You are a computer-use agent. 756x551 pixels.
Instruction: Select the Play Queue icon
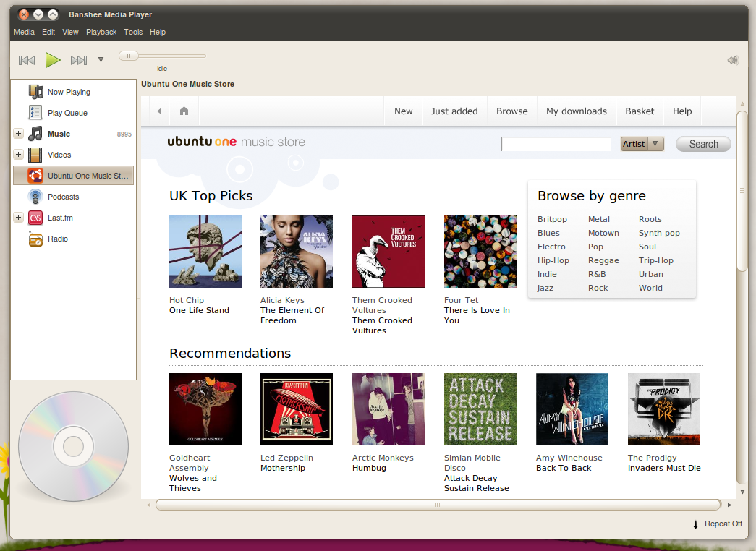point(35,112)
